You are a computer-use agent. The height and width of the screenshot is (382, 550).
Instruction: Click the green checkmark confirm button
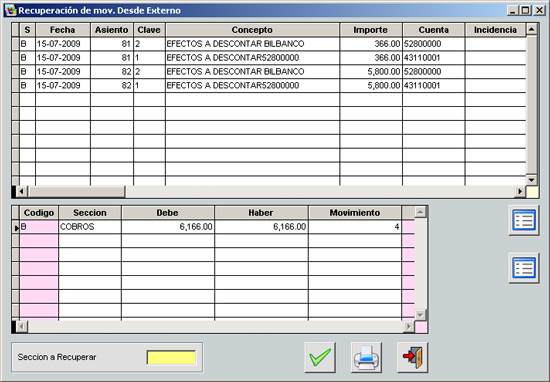[320, 357]
